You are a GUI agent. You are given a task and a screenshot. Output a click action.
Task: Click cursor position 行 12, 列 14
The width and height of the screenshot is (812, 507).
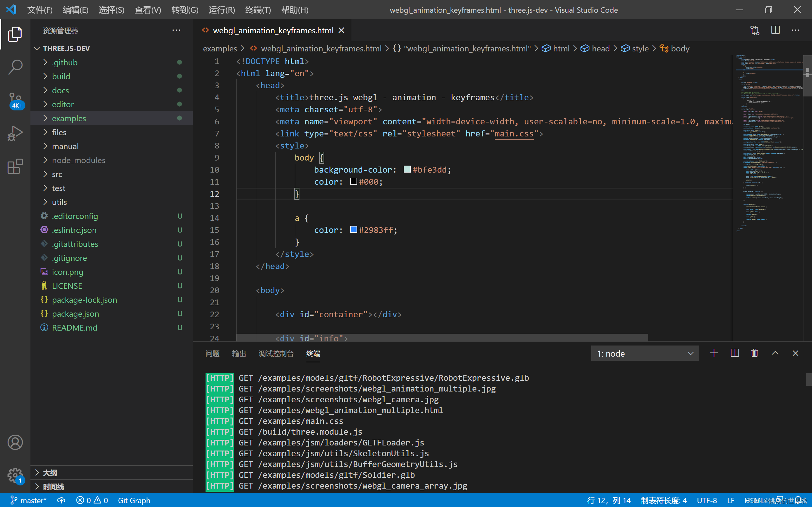click(x=609, y=500)
